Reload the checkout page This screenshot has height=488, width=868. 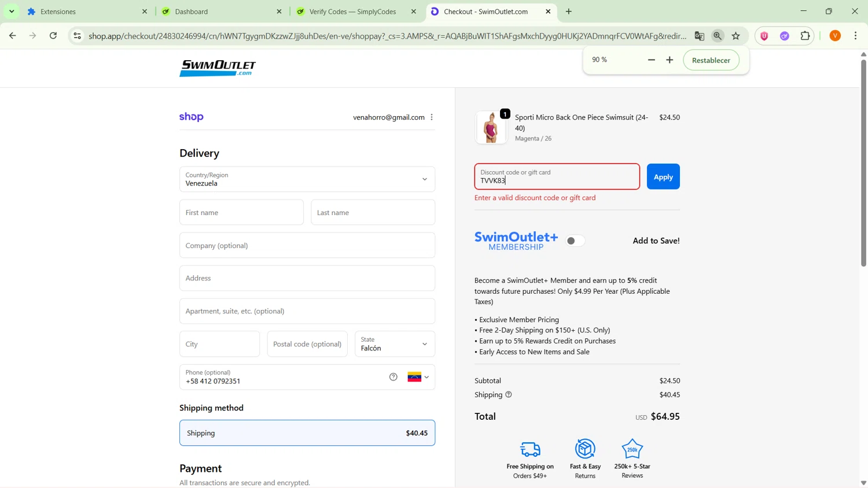53,36
